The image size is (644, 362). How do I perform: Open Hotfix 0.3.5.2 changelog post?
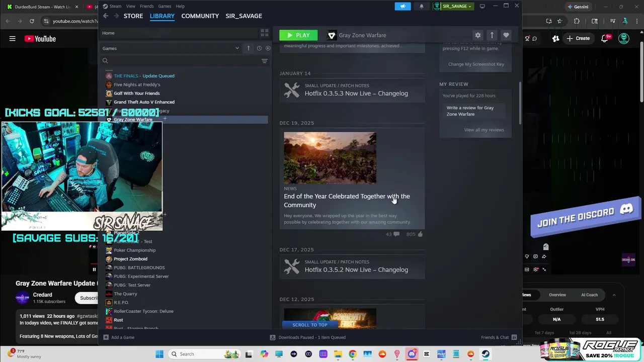[x=352, y=266]
